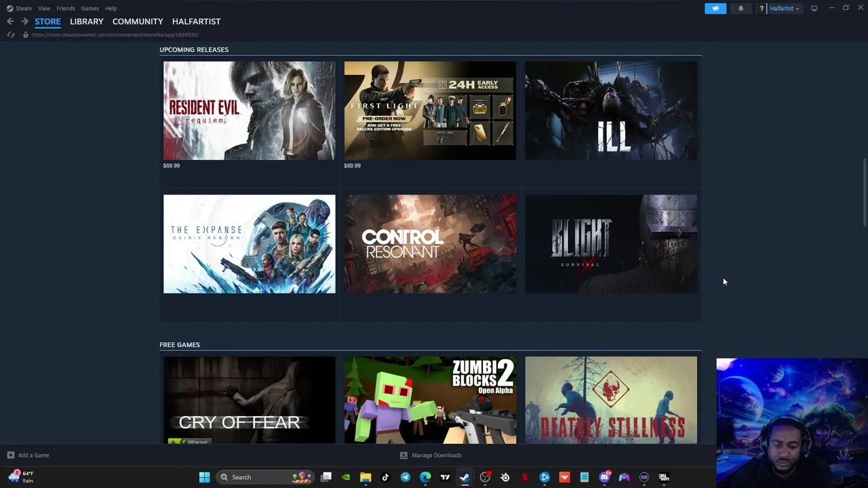
Task: Switch to the LIBRARY tab
Action: point(87,22)
